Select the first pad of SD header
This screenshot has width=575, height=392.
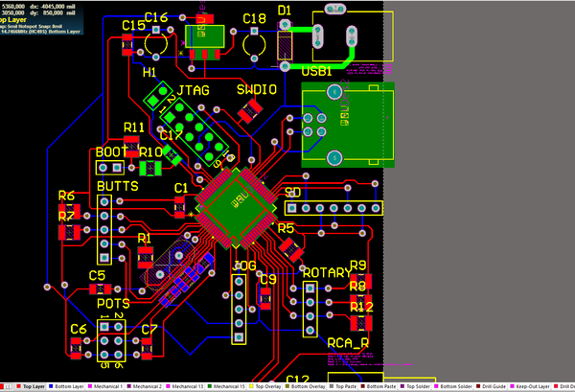pos(291,208)
